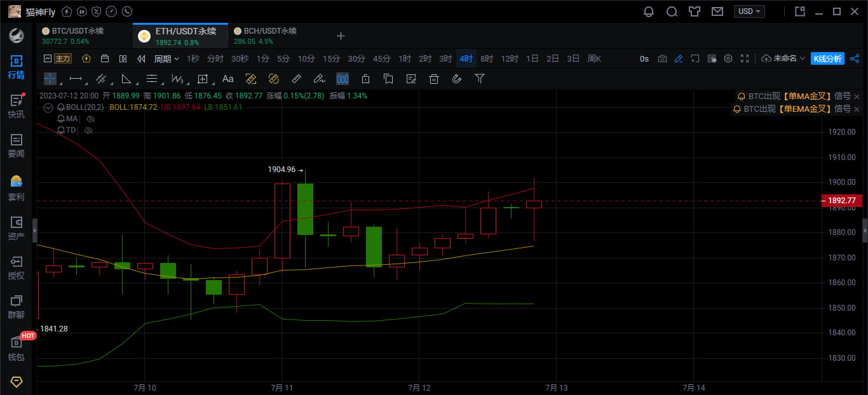Collapse the BOLL indicator list chevron
The height and width of the screenshot is (395, 868).
coord(48,107)
